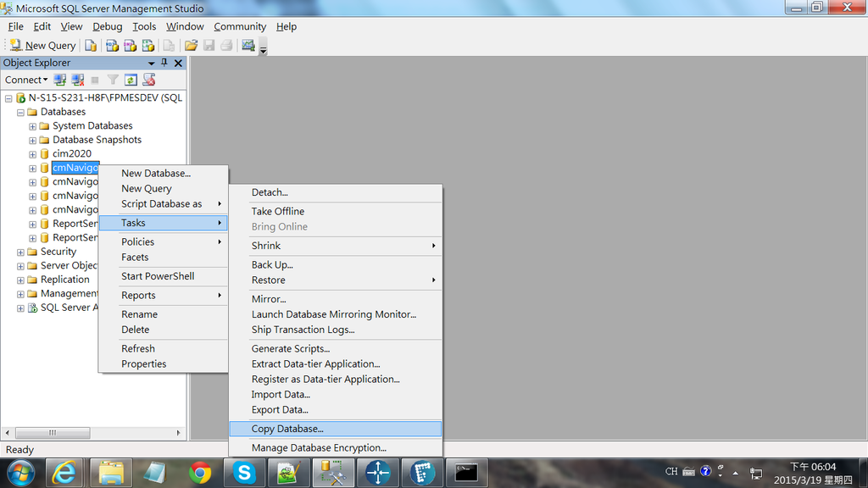Viewport: 868px width, 488px height.
Task: Click Back Up... in Tasks submenu
Action: (x=336, y=265)
